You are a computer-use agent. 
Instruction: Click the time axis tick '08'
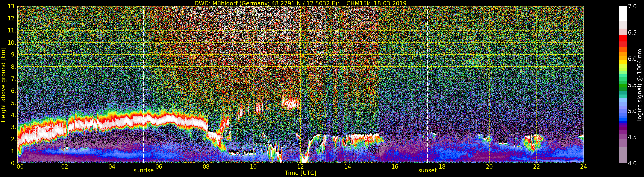pos(206,167)
